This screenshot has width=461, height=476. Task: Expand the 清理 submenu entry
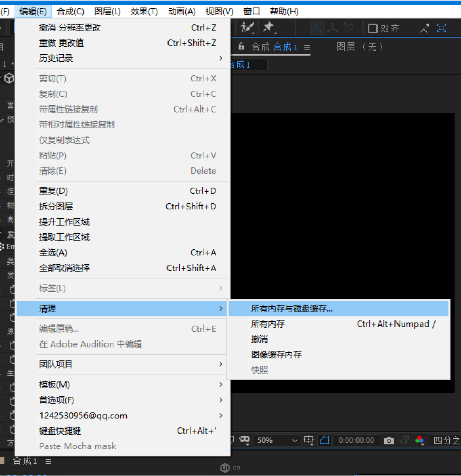(123, 309)
